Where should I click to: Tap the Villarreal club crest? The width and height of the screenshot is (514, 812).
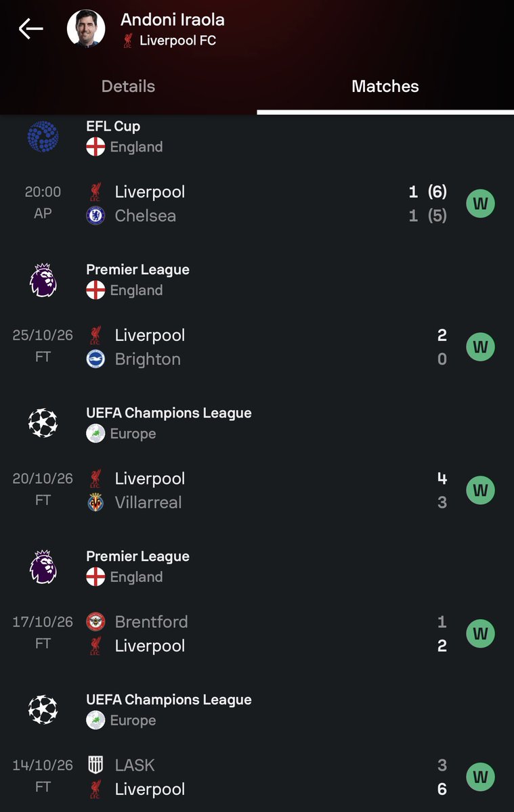[x=95, y=503]
